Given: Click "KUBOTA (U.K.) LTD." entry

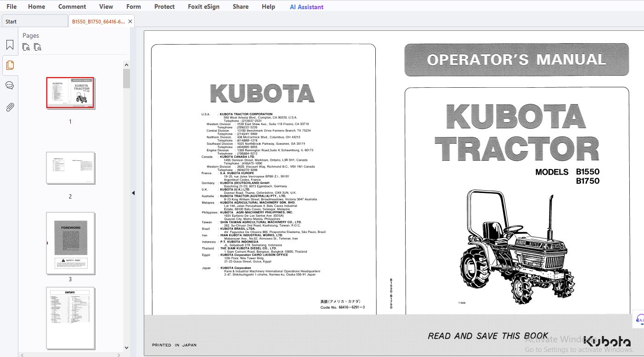Looking at the screenshot, I should [235, 189].
